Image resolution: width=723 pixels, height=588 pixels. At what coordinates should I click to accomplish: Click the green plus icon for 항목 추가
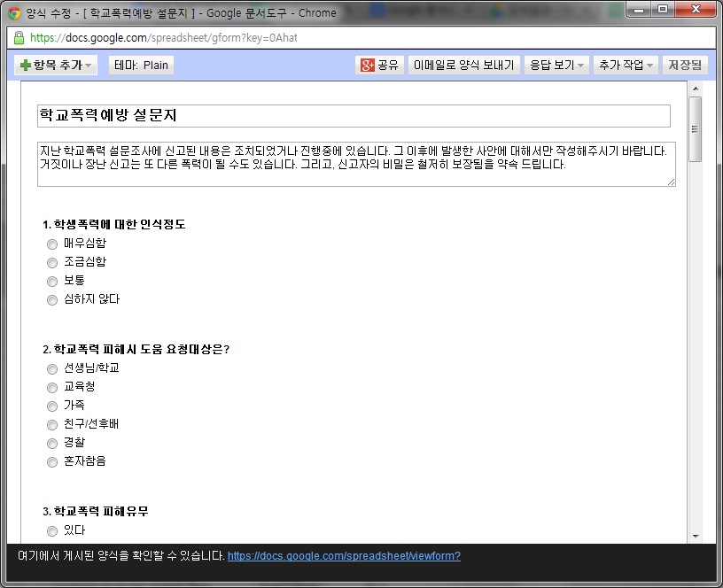[26, 66]
